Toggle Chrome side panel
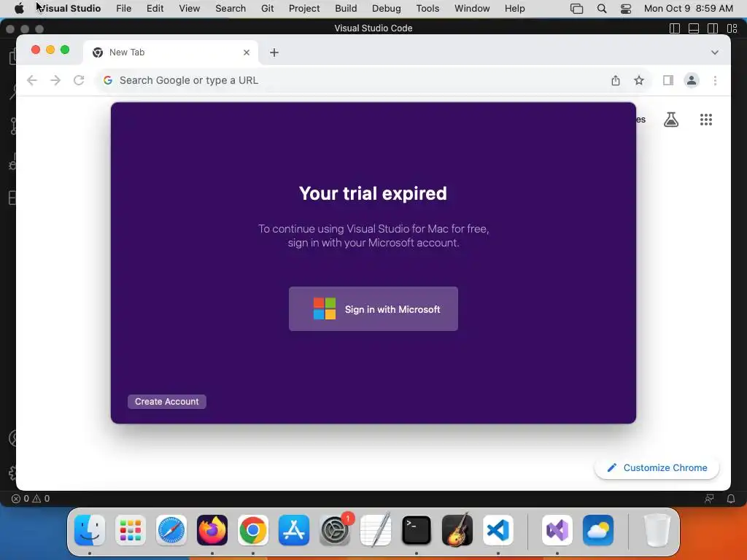The height and width of the screenshot is (560, 747). click(x=668, y=80)
